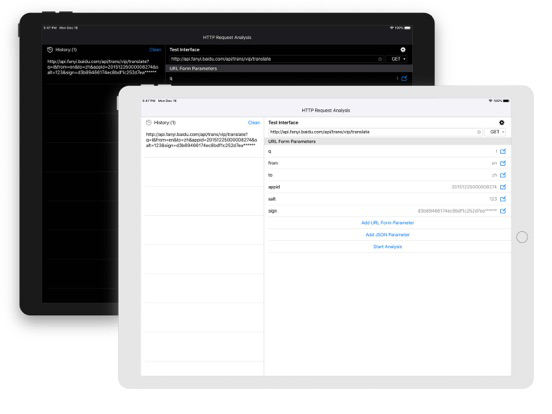This screenshot has height=414, width=552.
Task: Open settings gear in dark iPad
Action: [x=403, y=50]
